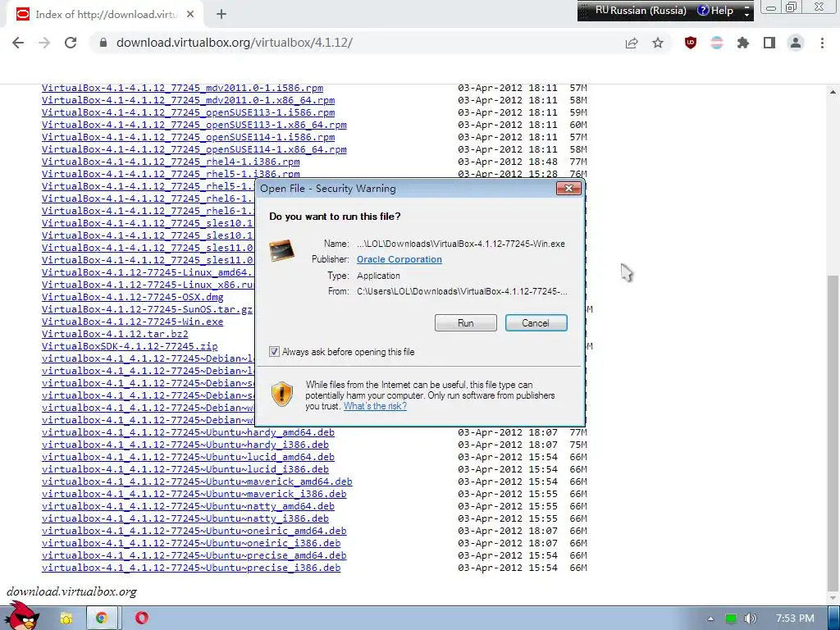The image size is (840, 630).
Task: Open the Ubuntu~lucid_i386.deb link
Action: coord(185,469)
